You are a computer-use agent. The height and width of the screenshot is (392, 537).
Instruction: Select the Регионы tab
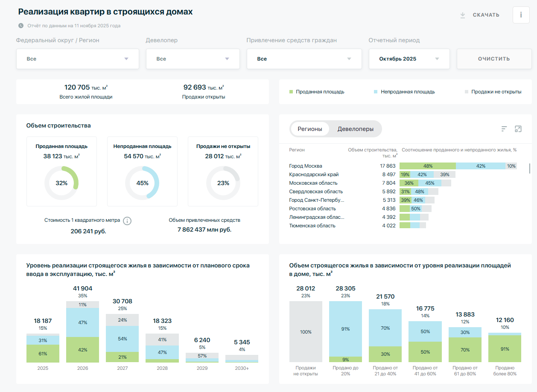pos(310,129)
